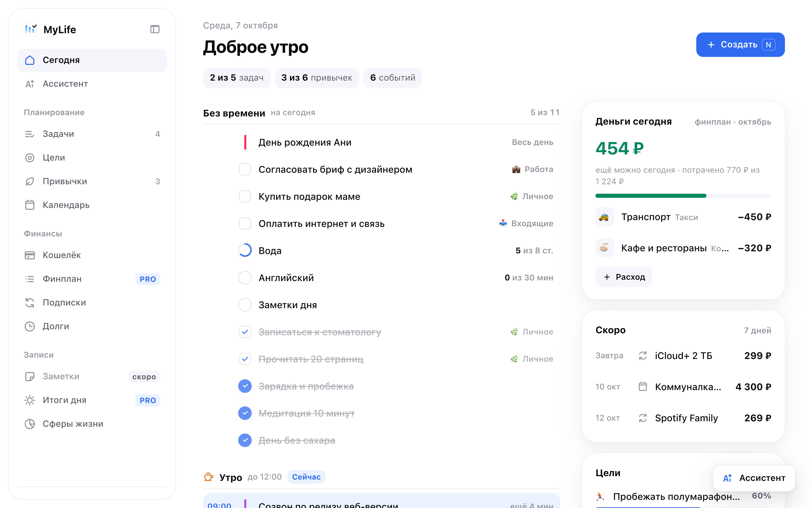
Task: Go to the Задачи section
Action: 92,134
